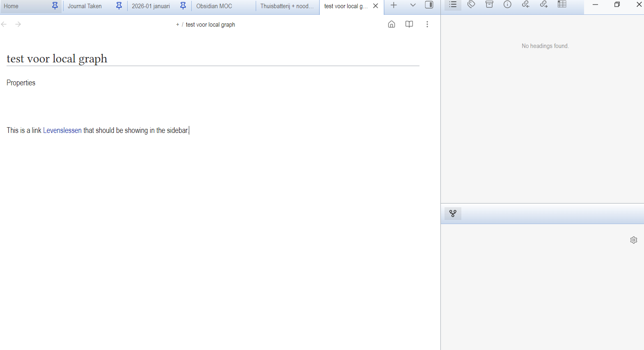Screen dimensions: 644x350
Task: Open the Tags panel
Action: coord(471,5)
